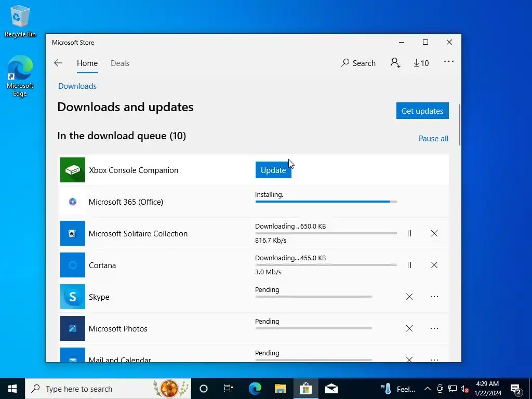
Task: Select the Microsoft Solitaire Collection name
Action: click(138, 233)
